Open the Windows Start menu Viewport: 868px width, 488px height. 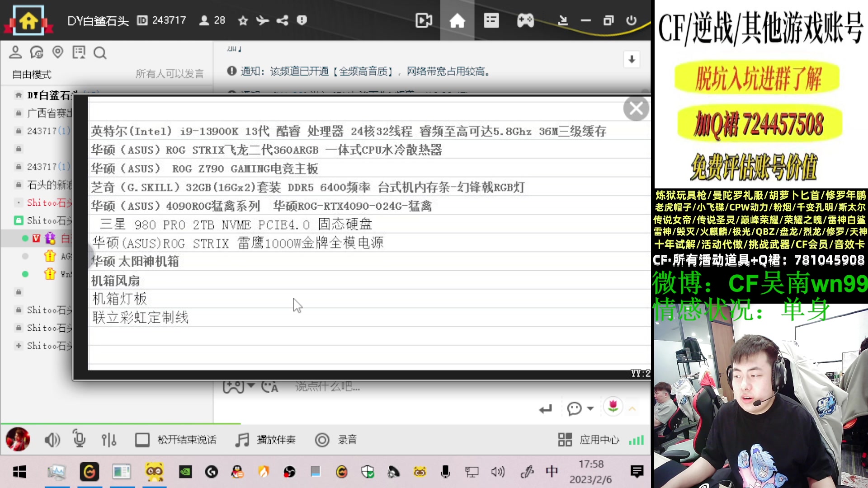pos(19,472)
